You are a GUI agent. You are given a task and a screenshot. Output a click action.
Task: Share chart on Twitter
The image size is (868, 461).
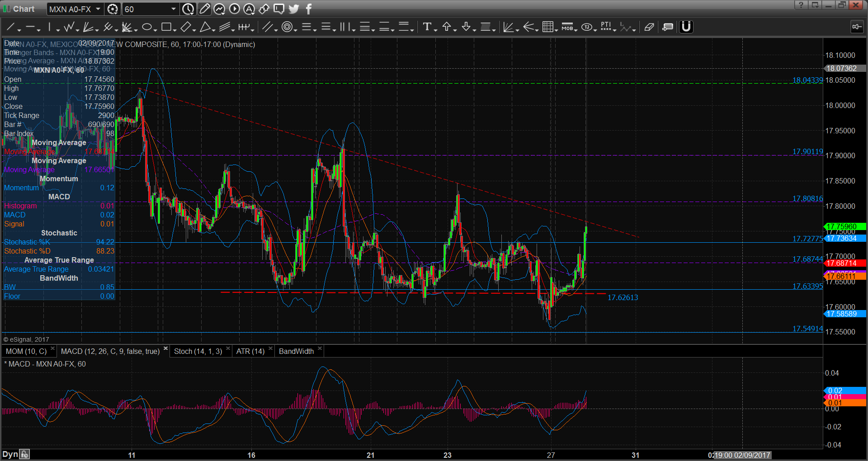[x=294, y=9]
